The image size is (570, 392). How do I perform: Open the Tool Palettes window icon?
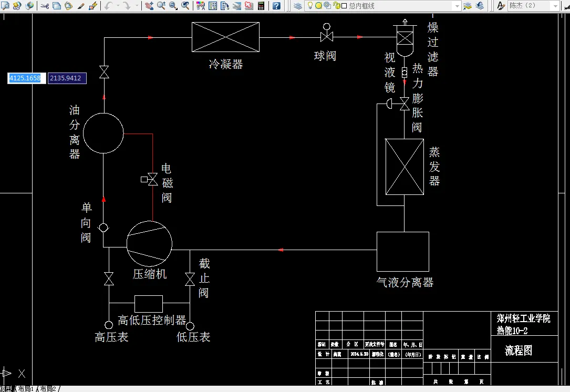tap(225, 5)
